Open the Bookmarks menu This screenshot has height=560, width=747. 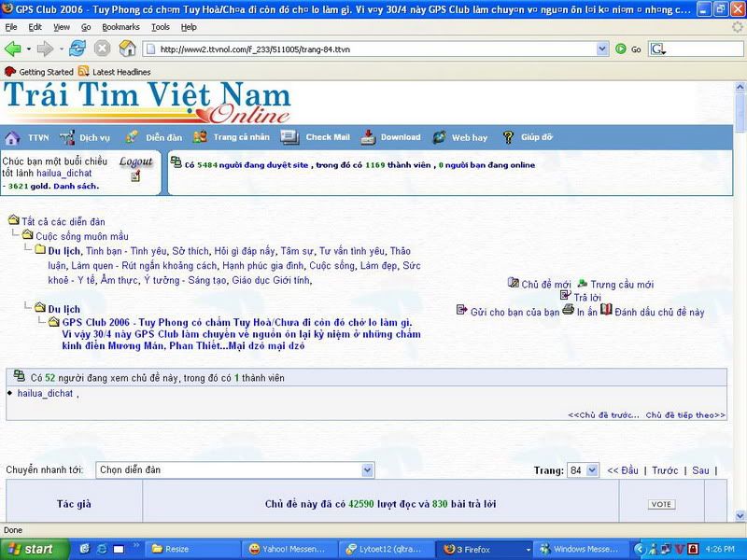[x=121, y=27]
